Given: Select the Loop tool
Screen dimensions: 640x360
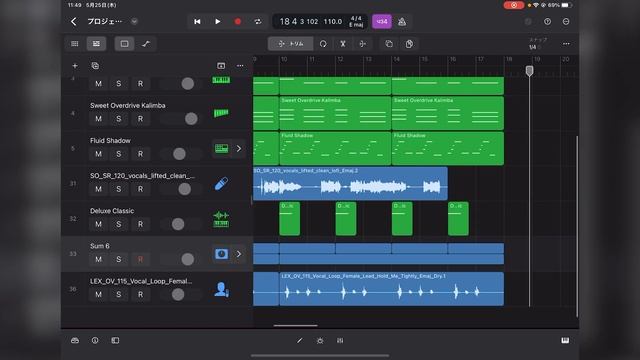Looking at the screenshot, I should click(323, 44).
